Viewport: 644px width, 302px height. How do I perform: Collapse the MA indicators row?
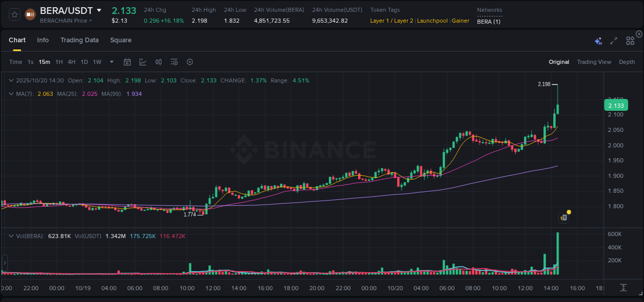click(x=11, y=93)
